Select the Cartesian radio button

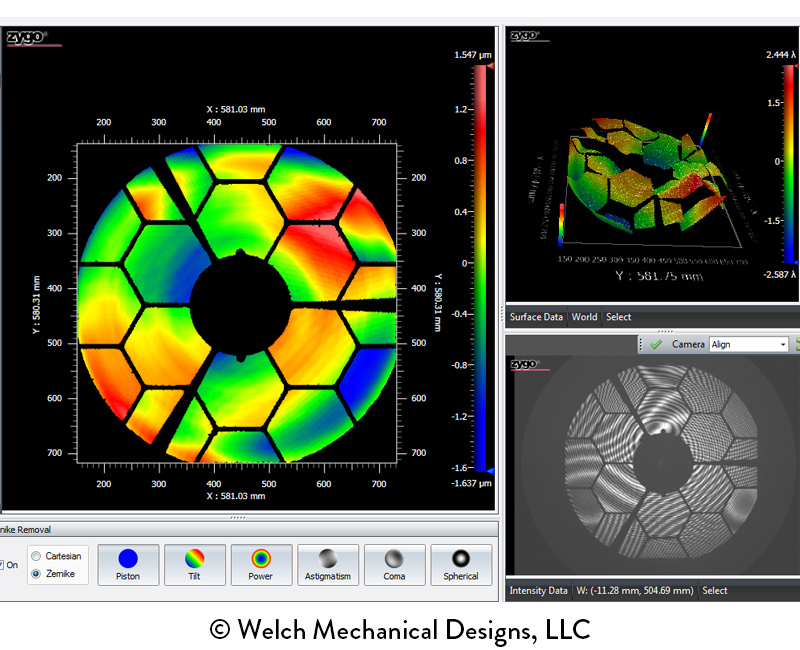pyautogui.click(x=37, y=556)
